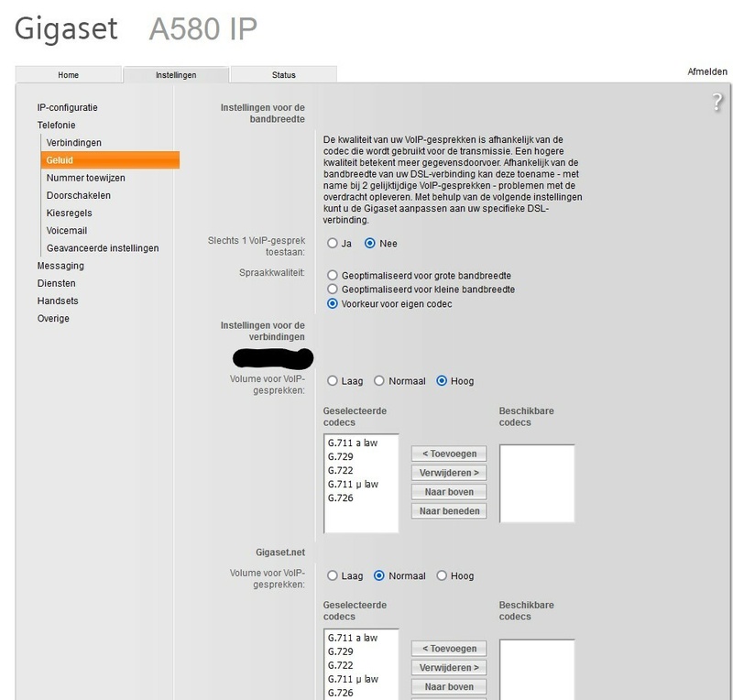Select Nee for single VoIP call
733x700 pixels.
(x=370, y=243)
